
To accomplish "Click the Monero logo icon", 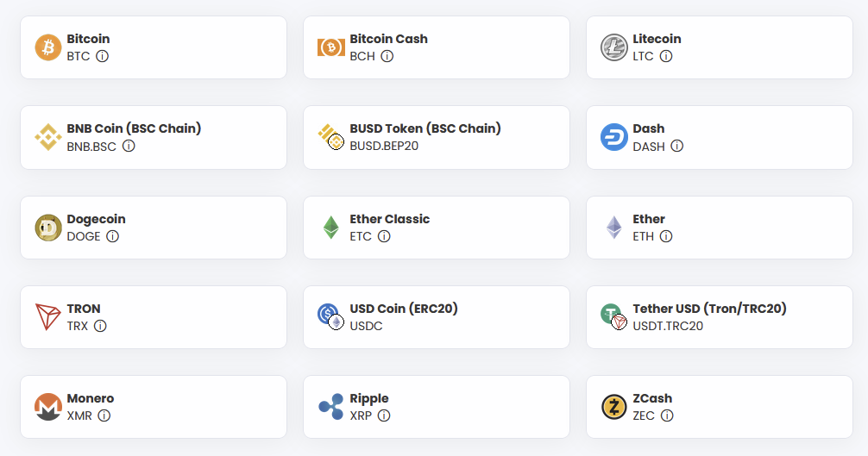I will 48,407.
